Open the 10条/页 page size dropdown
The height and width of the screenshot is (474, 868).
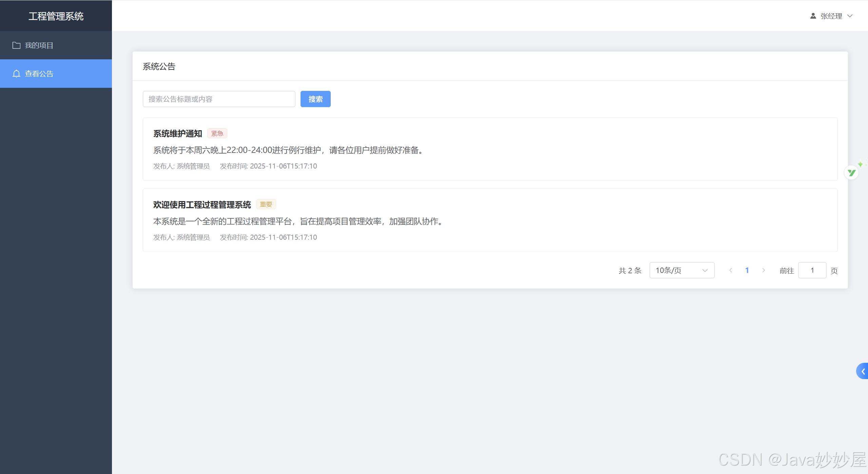pyautogui.click(x=682, y=270)
